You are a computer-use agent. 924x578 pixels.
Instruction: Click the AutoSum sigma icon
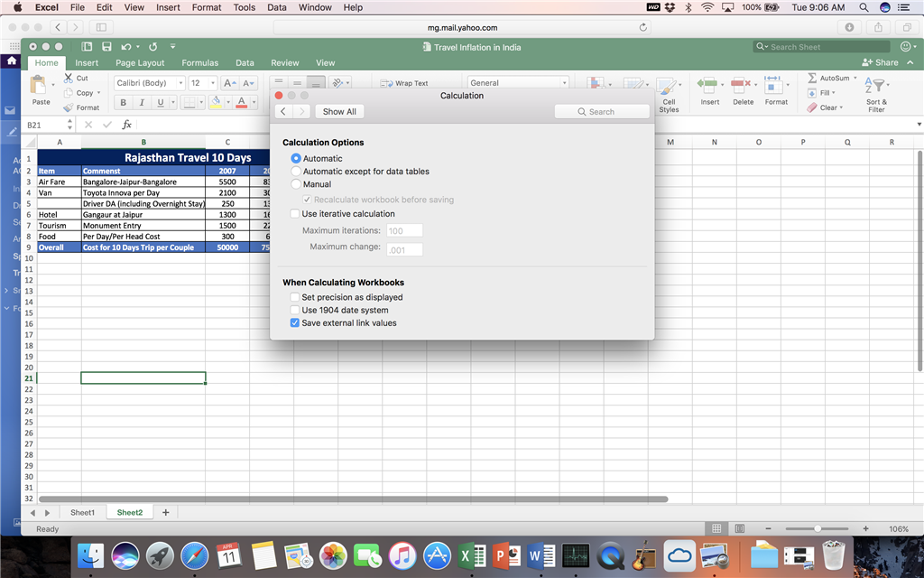pos(812,78)
